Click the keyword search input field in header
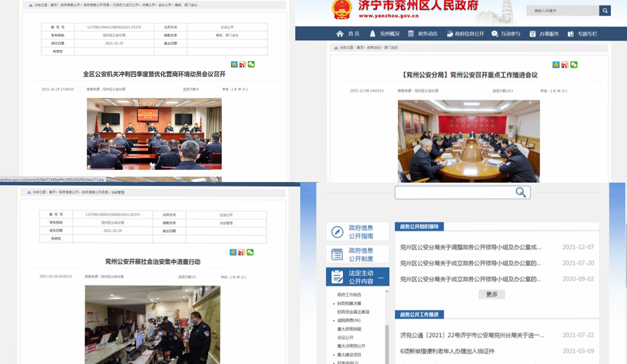Viewport: 627px width, 364px height. 562,10
